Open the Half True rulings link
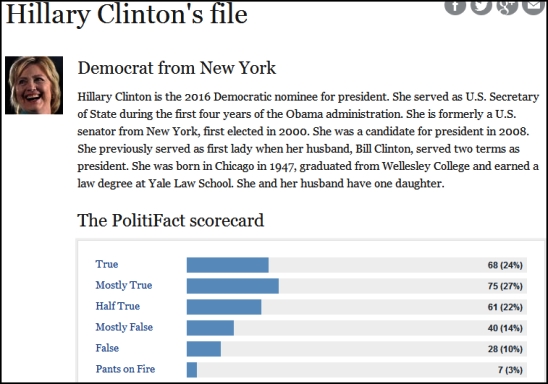Viewport: 548px width, 384px height. click(x=117, y=306)
